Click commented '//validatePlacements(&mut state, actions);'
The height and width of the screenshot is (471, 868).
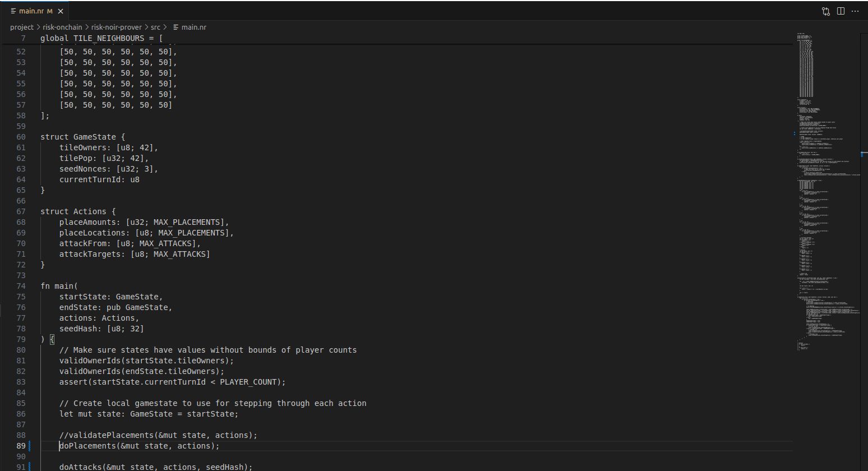click(x=158, y=435)
